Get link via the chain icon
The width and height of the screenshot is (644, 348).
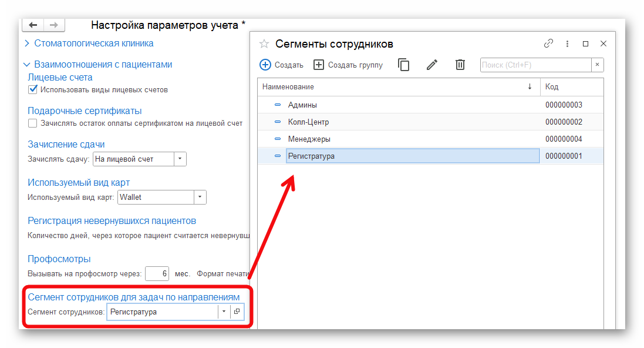pyautogui.click(x=549, y=43)
